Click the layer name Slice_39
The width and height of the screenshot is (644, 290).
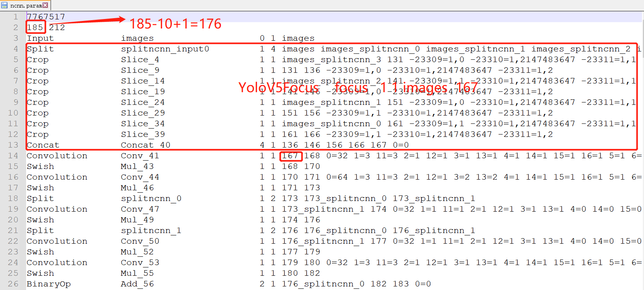tap(143, 134)
